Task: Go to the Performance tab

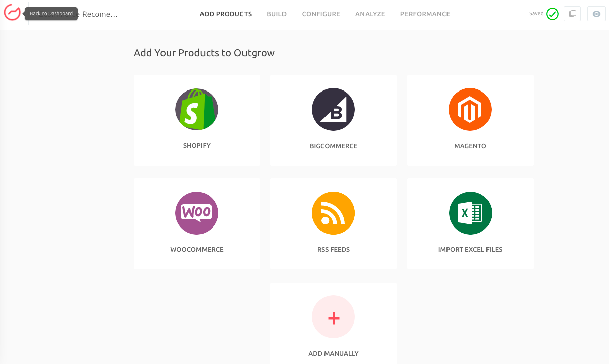Action: [425, 14]
